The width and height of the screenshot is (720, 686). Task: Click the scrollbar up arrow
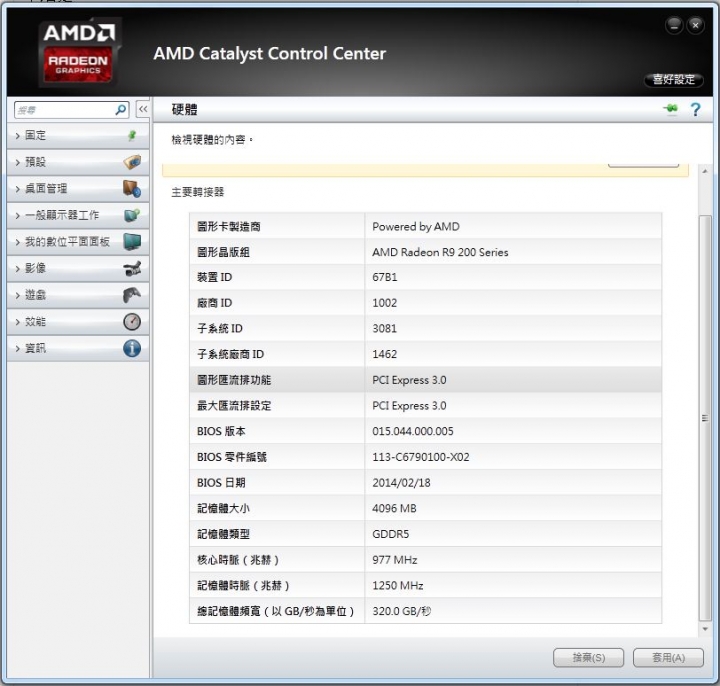pyautogui.click(x=705, y=171)
